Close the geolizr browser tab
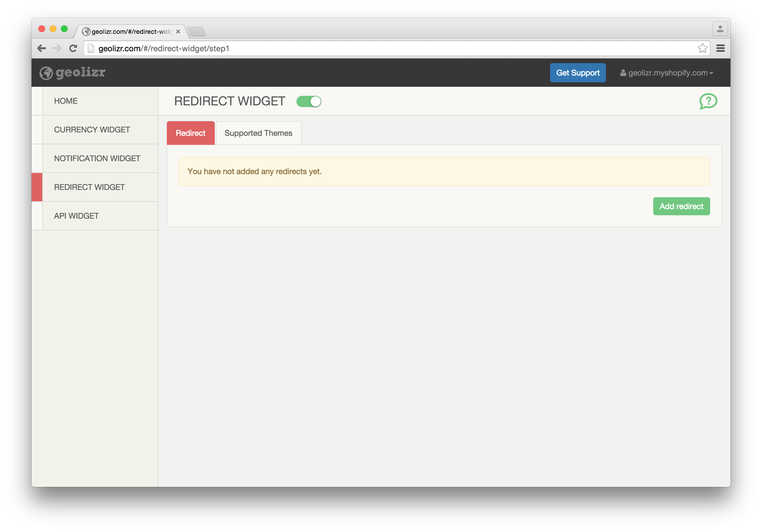 (x=178, y=32)
